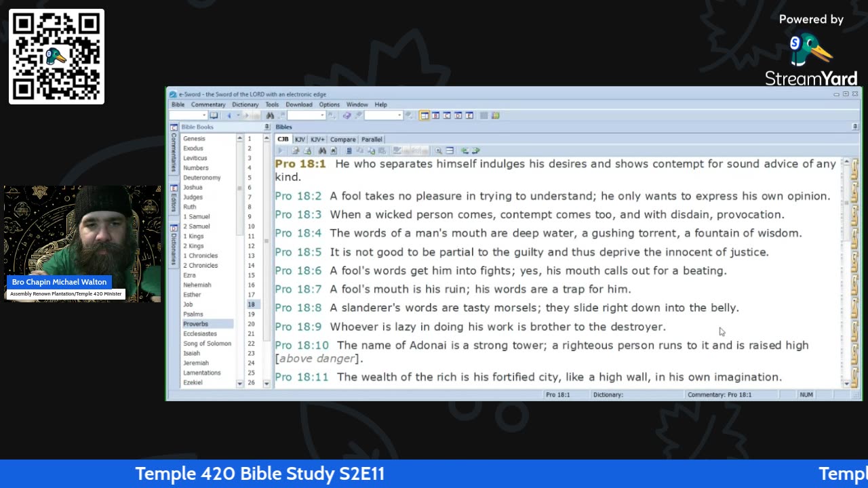This screenshot has height=488, width=868.
Task: Switch to the KJV+ Bible tab
Action: click(x=317, y=139)
